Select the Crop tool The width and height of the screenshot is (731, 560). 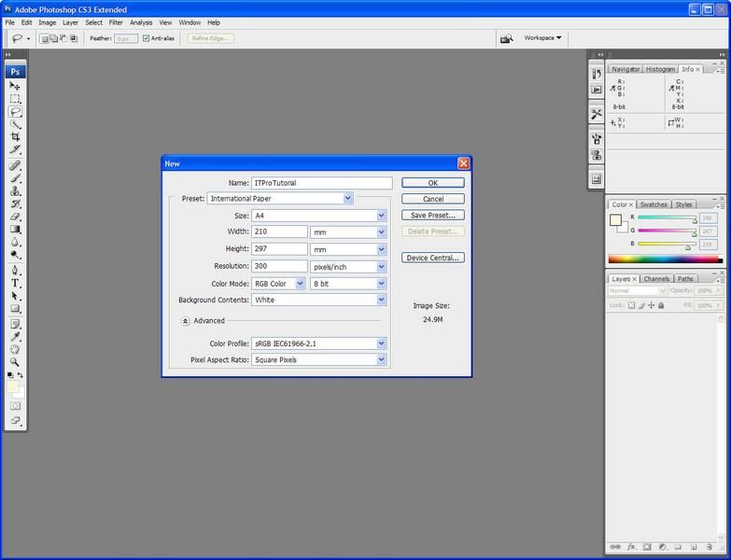tap(15, 137)
